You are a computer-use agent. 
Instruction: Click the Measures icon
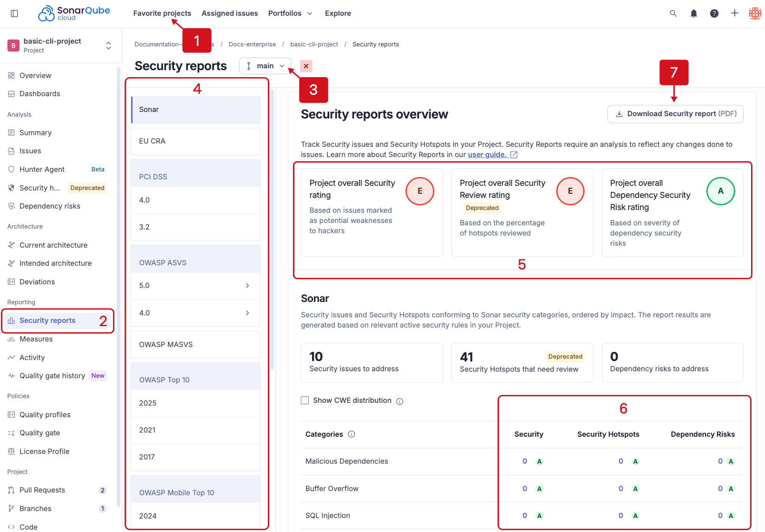(12, 339)
